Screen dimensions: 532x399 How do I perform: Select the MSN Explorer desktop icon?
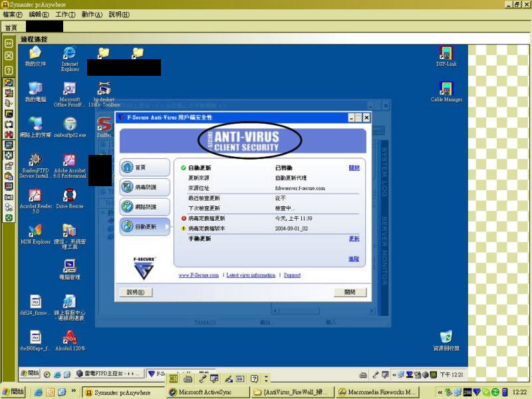click(35, 235)
